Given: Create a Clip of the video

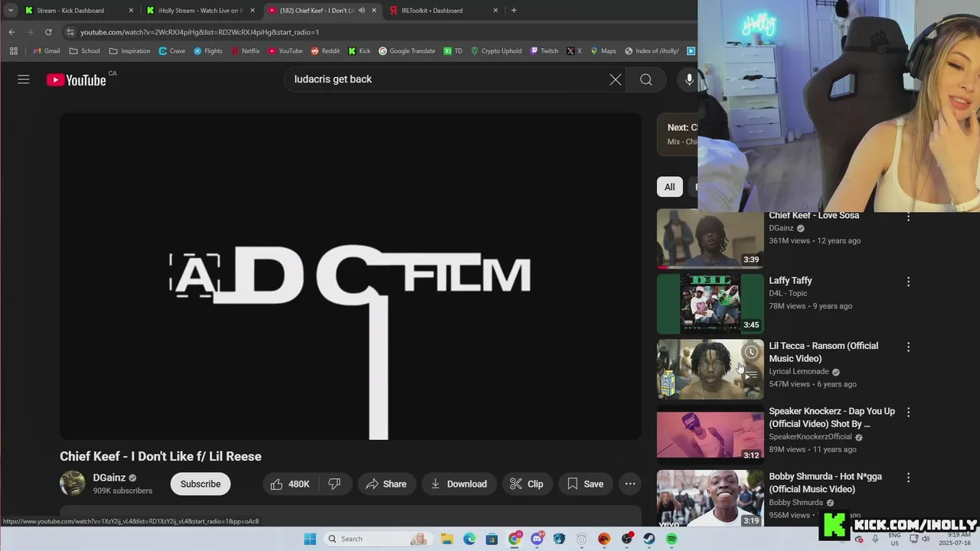Looking at the screenshot, I should 527,484.
